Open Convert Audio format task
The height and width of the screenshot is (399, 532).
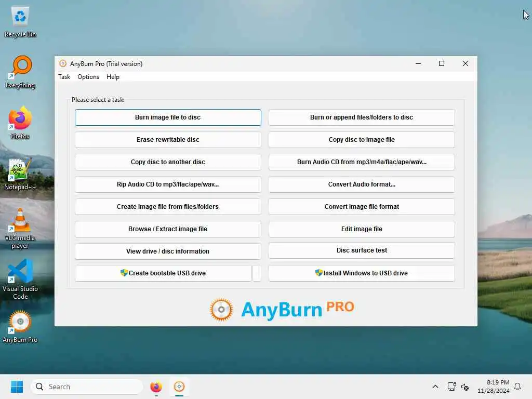(362, 184)
